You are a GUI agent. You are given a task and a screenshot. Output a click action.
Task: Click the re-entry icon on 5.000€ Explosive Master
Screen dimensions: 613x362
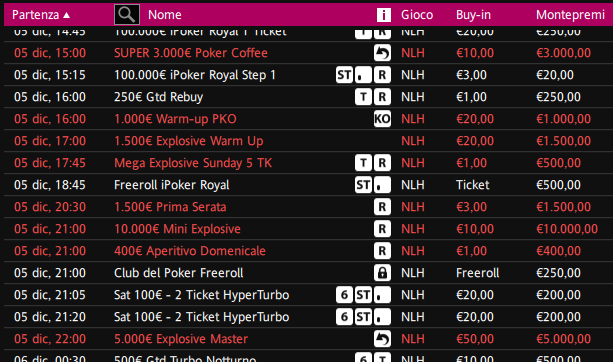tap(382, 339)
